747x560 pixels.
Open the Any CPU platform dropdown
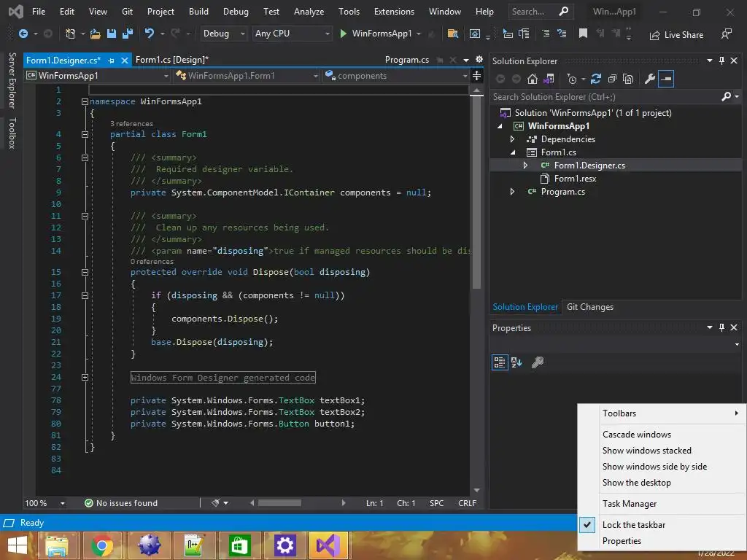click(292, 34)
